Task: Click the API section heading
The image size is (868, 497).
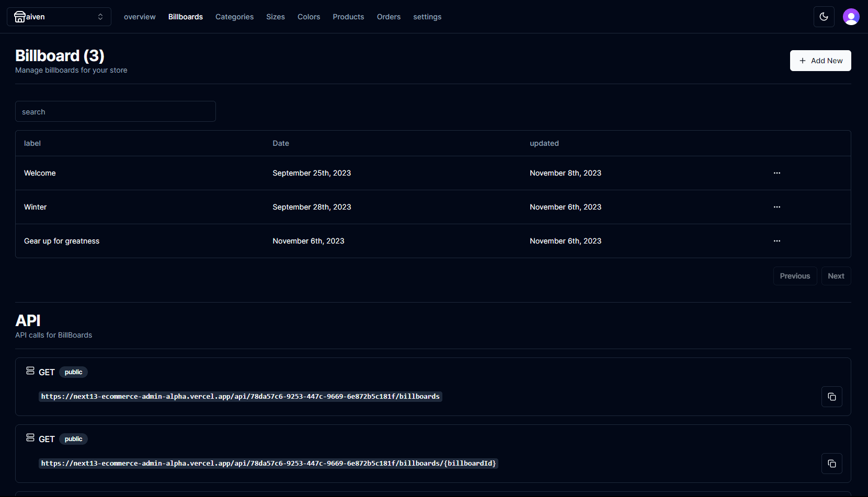Action: tap(28, 320)
